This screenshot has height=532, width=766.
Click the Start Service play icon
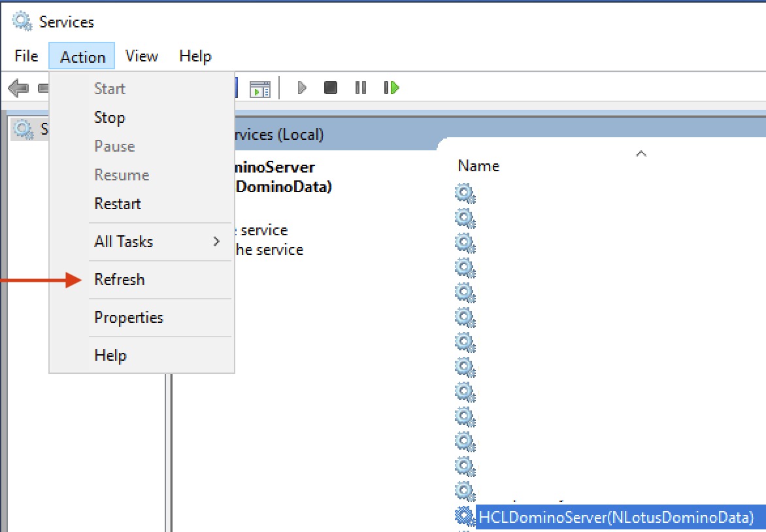pos(301,88)
